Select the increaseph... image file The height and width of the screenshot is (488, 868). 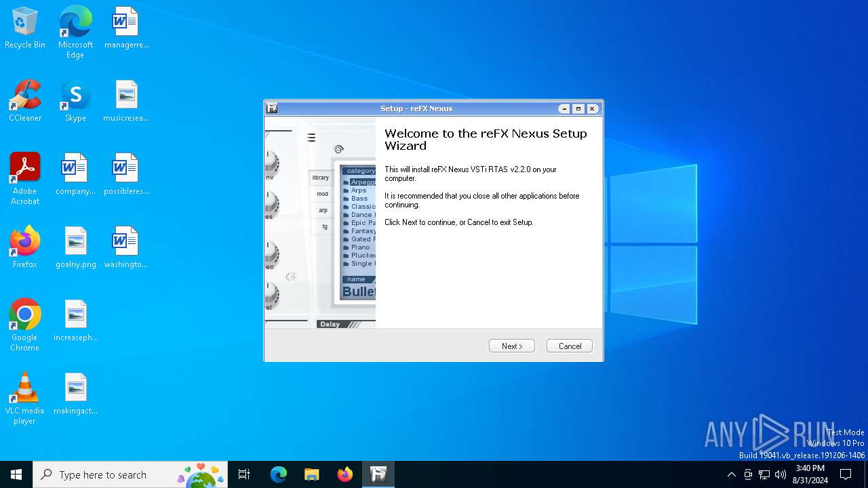pyautogui.click(x=75, y=321)
